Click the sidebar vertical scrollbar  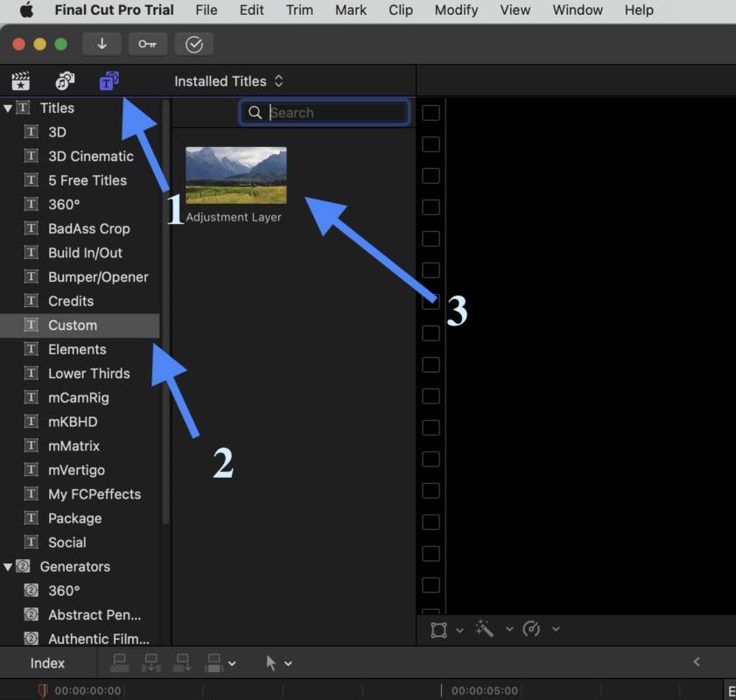(165, 311)
